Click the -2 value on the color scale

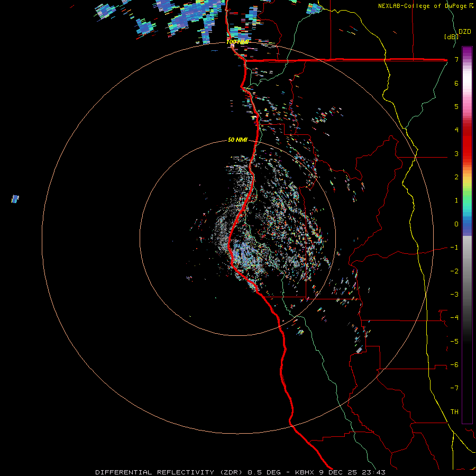click(454, 271)
